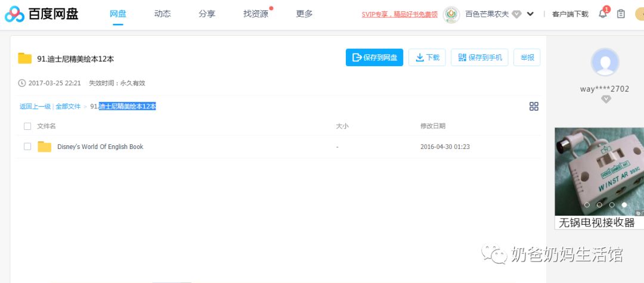The image size is (644, 283).
Task: Open the 分享 tab
Action: click(207, 14)
